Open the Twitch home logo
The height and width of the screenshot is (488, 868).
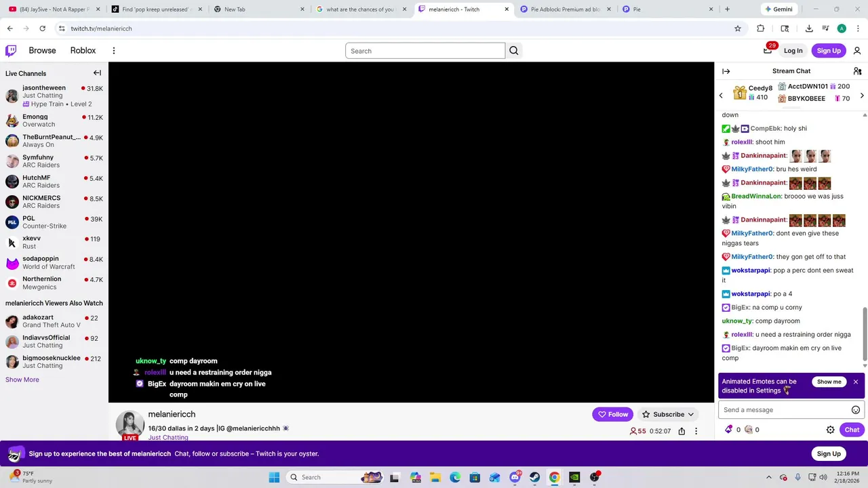[x=11, y=51]
